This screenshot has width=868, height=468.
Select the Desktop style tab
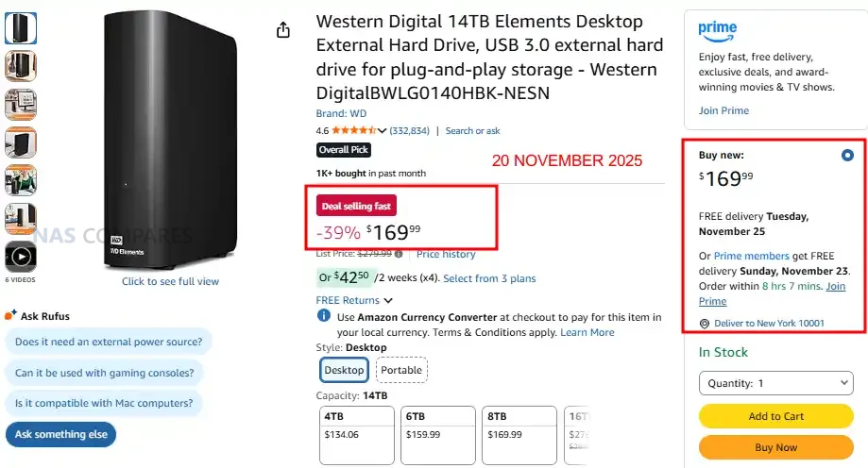point(344,370)
